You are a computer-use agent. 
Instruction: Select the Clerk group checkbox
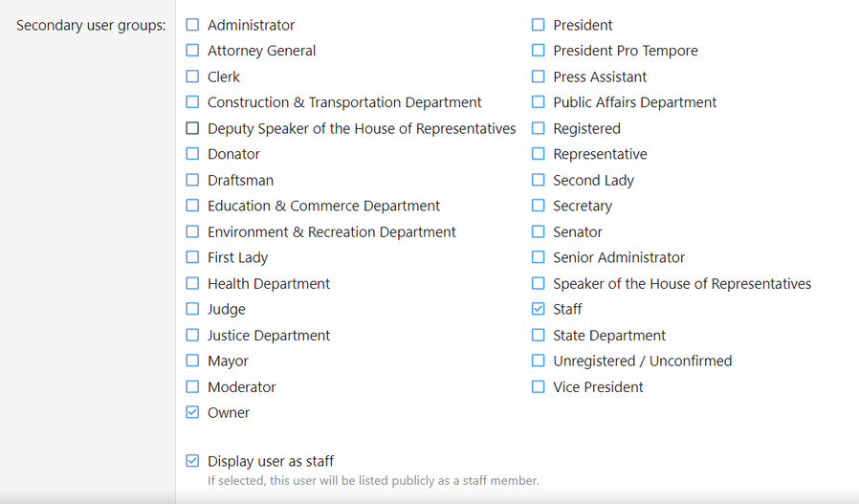(x=192, y=77)
